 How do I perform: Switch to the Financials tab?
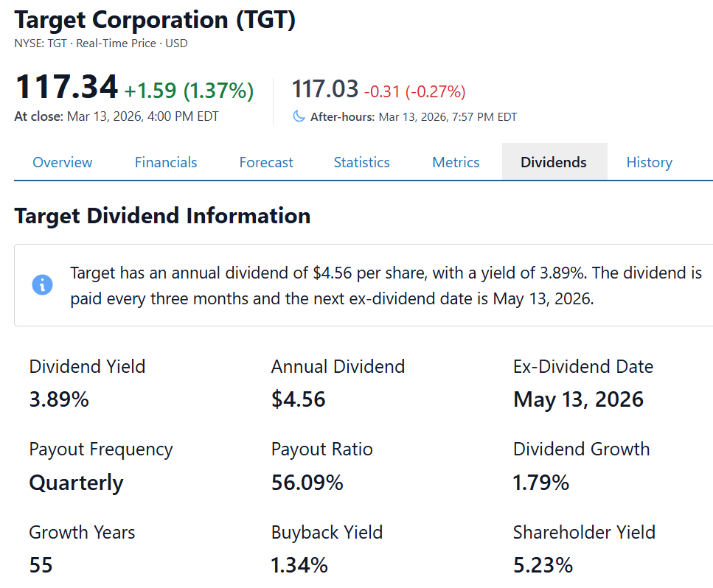(166, 162)
